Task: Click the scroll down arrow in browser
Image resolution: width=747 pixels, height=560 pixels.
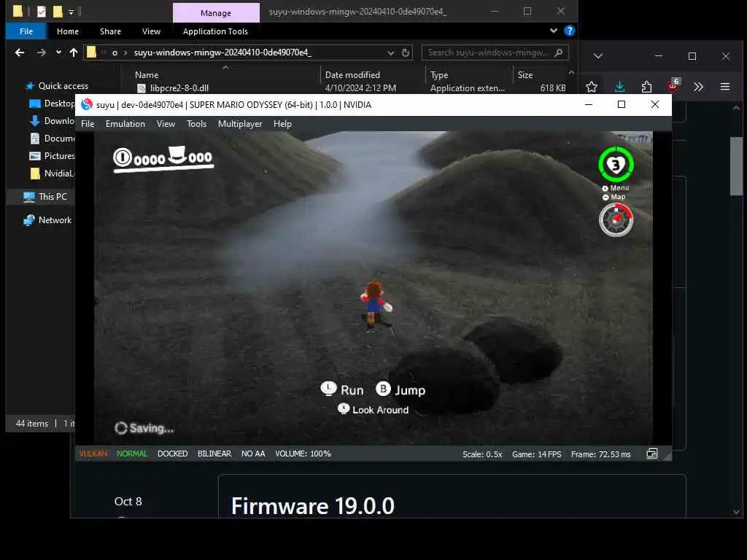Action: pos(737,512)
